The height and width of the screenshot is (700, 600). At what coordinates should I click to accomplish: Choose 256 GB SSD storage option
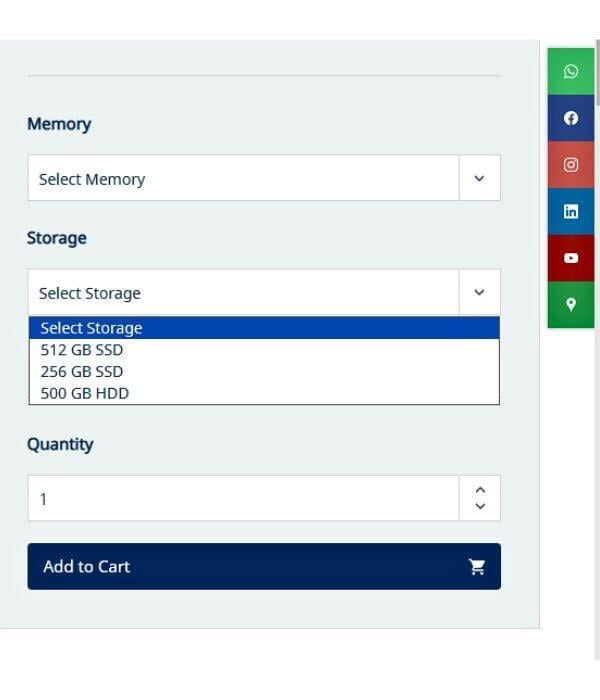point(82,372)
